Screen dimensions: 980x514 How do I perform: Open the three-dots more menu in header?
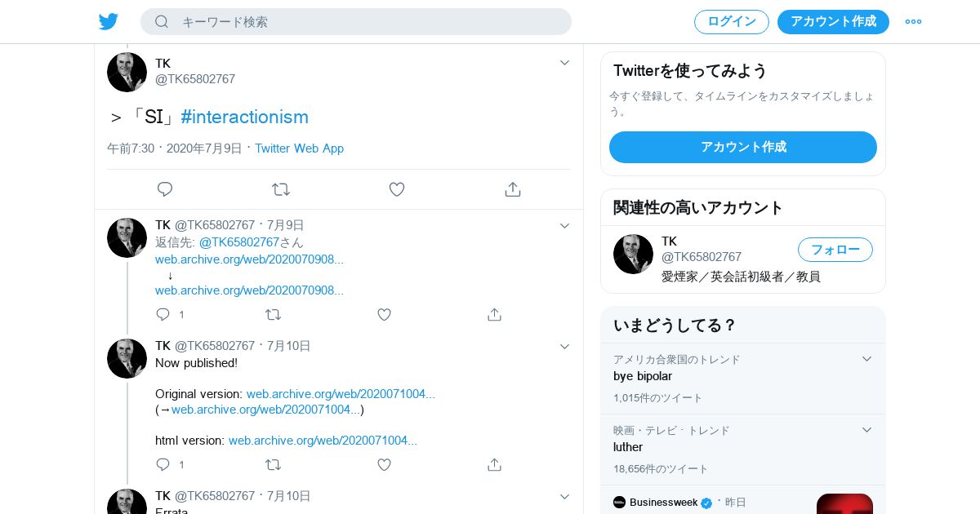[x=913, y=22]
